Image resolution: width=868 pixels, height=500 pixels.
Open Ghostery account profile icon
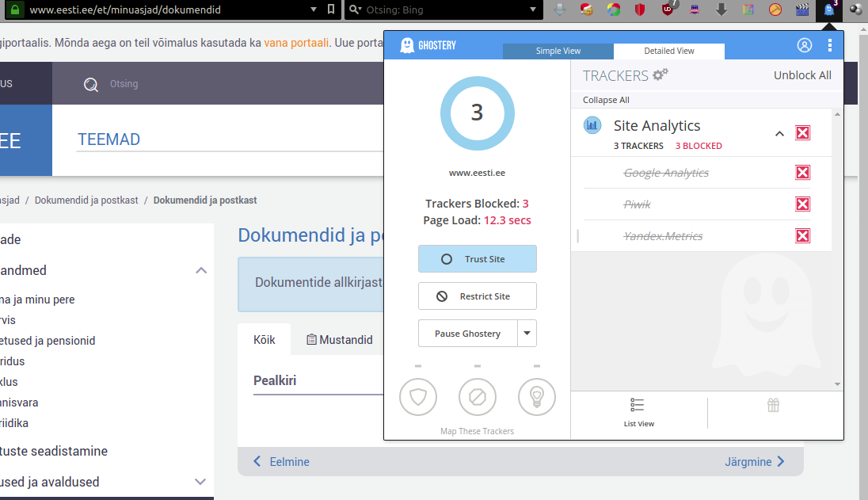(805, 45)
